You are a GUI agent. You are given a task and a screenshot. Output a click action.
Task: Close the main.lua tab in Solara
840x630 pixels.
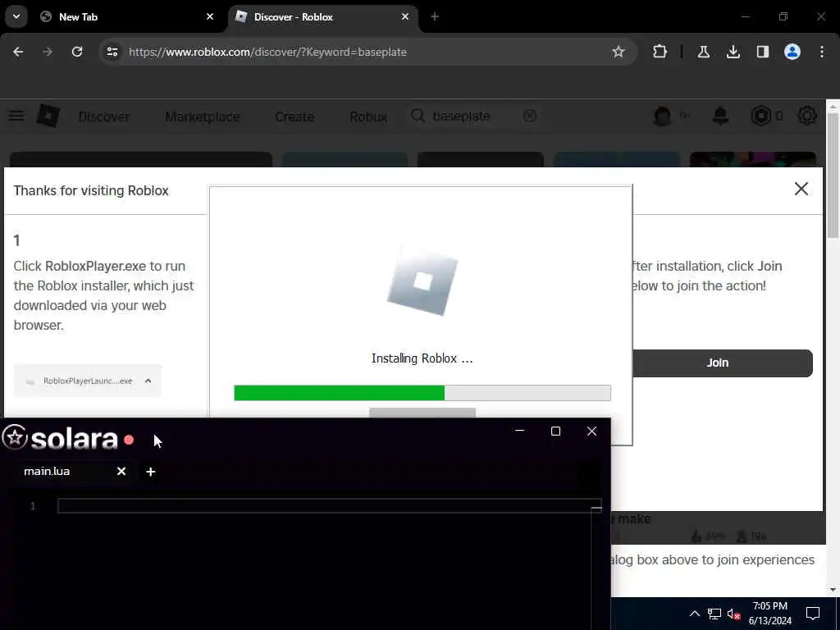[x=121, y=472]
